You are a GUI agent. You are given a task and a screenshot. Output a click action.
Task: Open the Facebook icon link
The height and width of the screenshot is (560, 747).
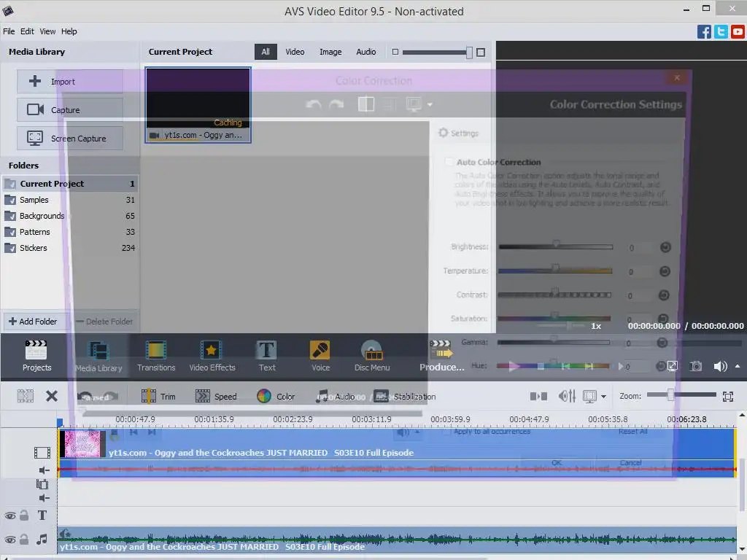click(704, 32)
